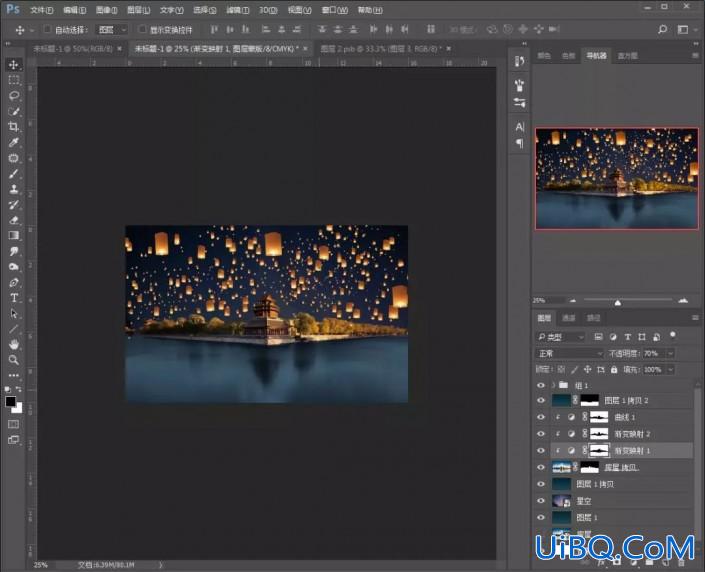Image resolution: width=705 pixels, height=572 pixels.
Task: Click the lock-all padlock icon in Layers
Action: (x=614, y=370)
